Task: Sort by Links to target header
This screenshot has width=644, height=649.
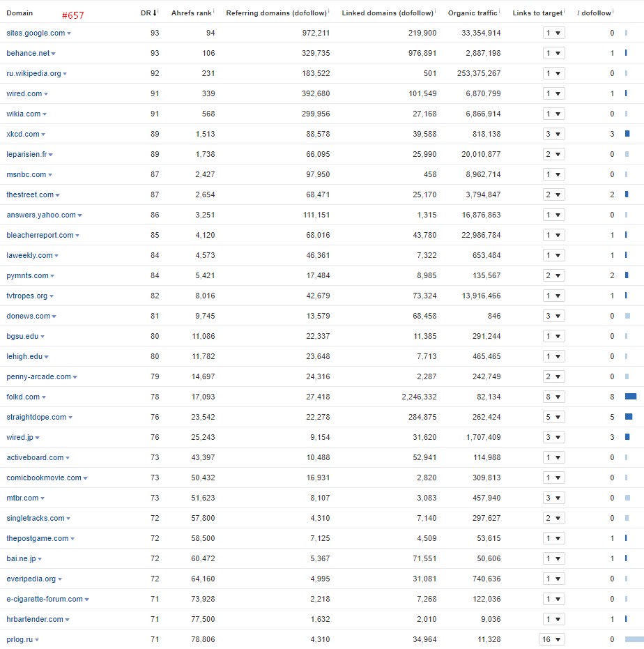Action: tap(537, 13)
